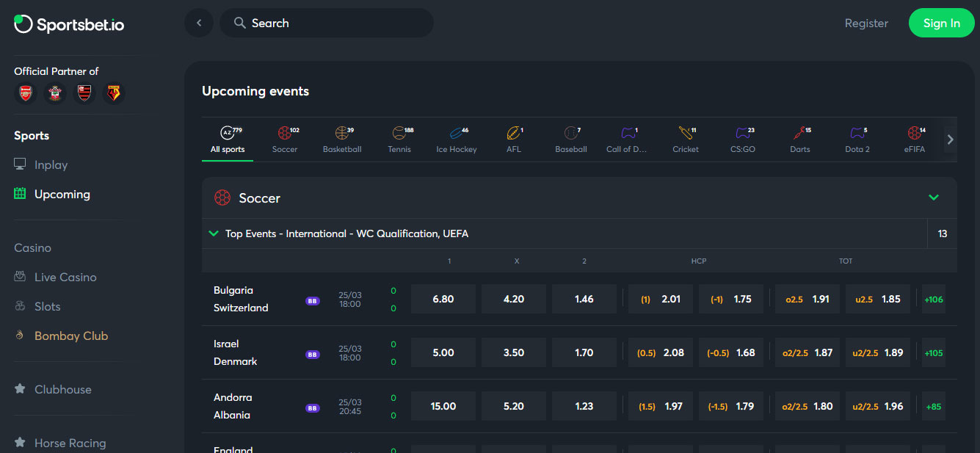Click the Live Casino icon
This screenshot has height=453, width=980.
pyautogui.click(x=21, y=277)
